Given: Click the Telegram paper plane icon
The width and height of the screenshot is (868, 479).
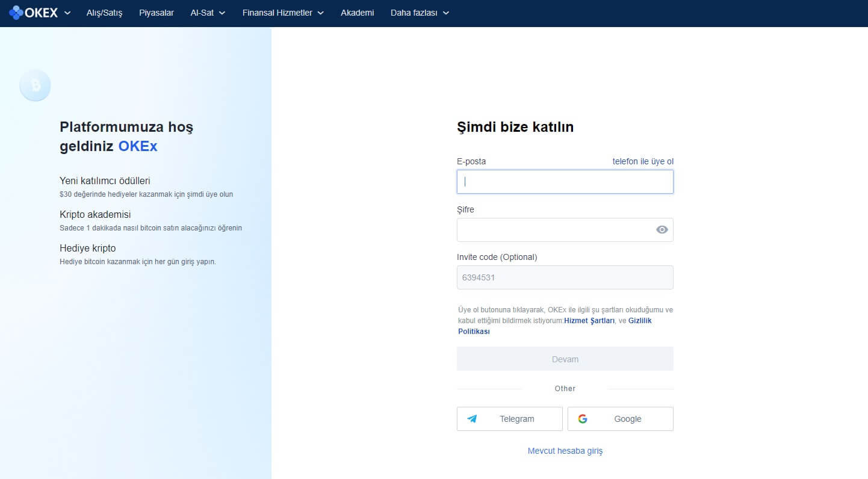Looking at the screenshot, I should tap(472, 419).
